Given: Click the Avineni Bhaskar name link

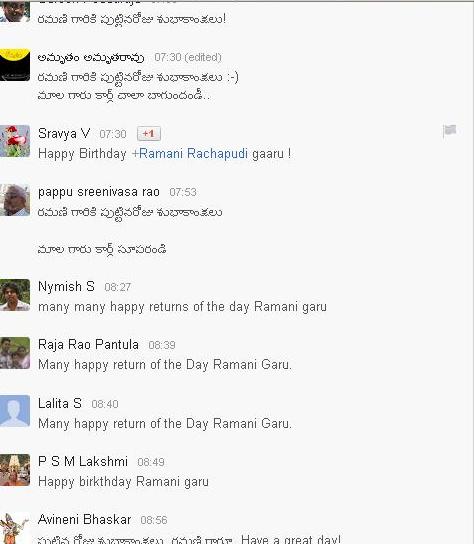Looking at the screenshot, I should 85,519.
